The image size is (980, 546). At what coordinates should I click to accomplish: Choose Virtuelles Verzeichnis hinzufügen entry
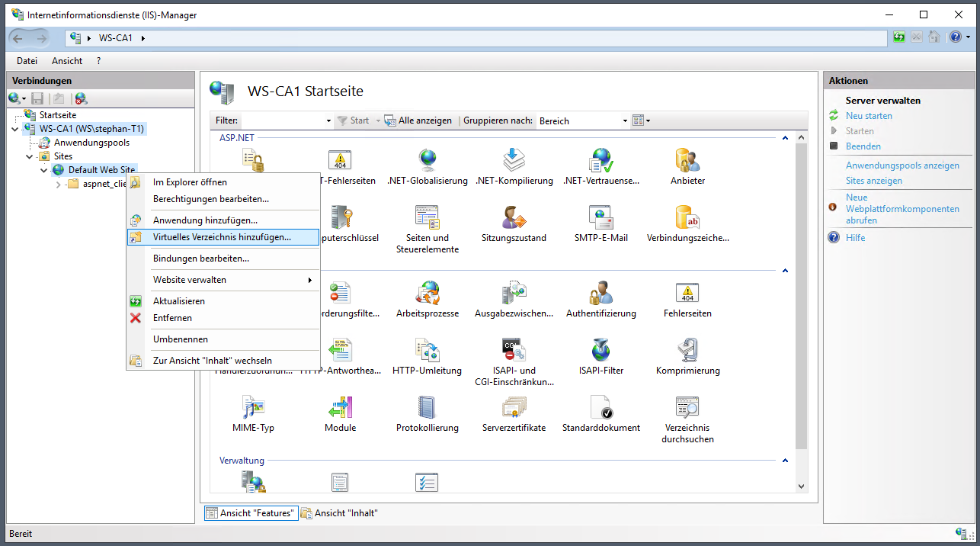223,237
